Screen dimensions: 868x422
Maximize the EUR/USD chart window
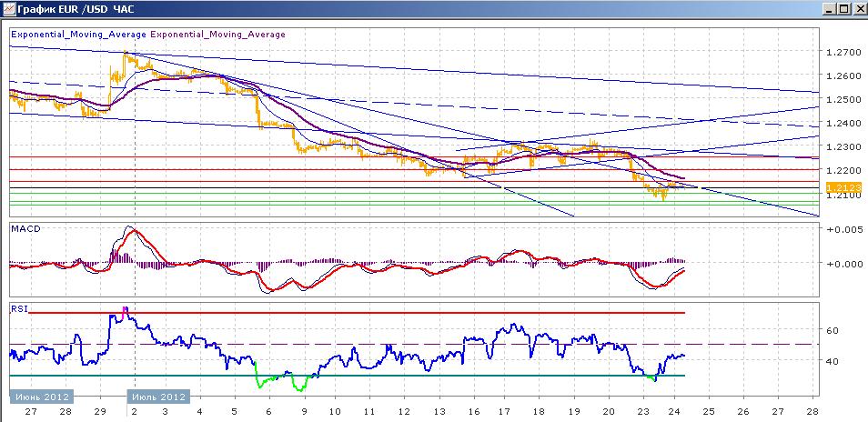pos(843,9)
